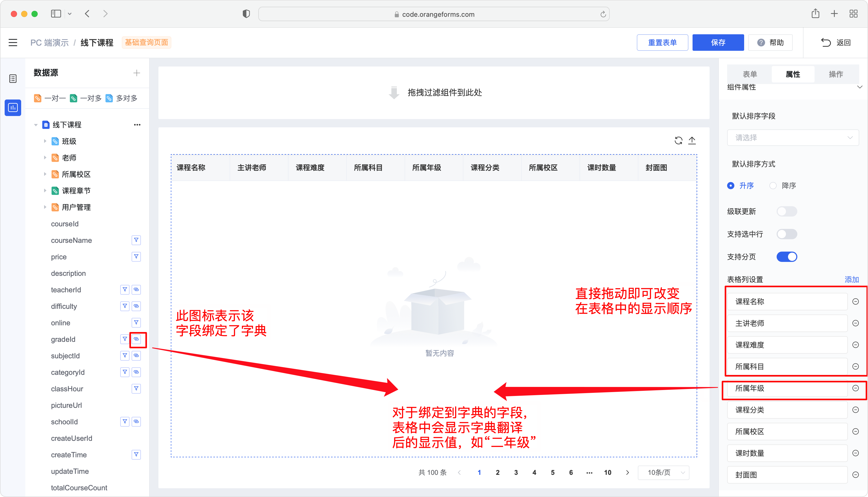This screenshot has height=497, width=868.
Task: Add a new data source with plus icon
Action: tap(137, 73)
